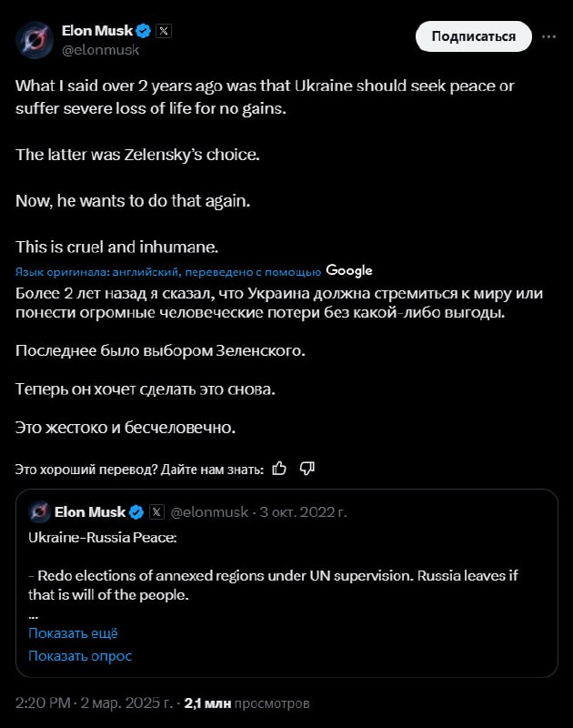Click the quoted tweet's small avatar

38,511
